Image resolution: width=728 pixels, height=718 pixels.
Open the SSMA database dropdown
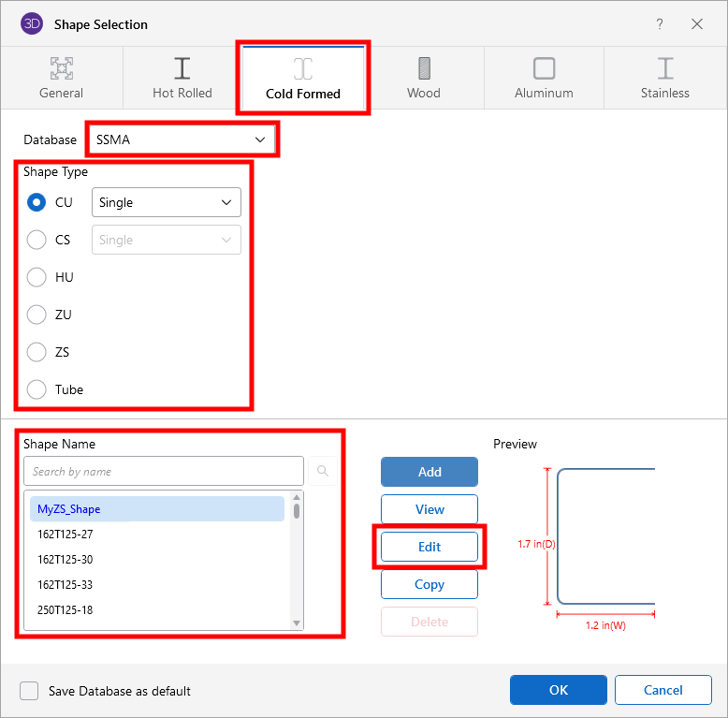pos(182,139)
